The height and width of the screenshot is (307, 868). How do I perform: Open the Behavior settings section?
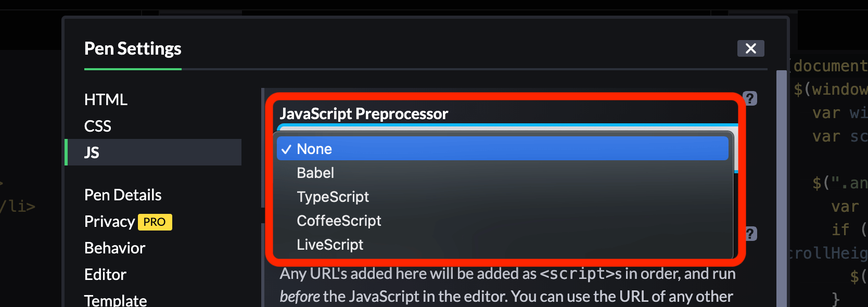[114, 248]
